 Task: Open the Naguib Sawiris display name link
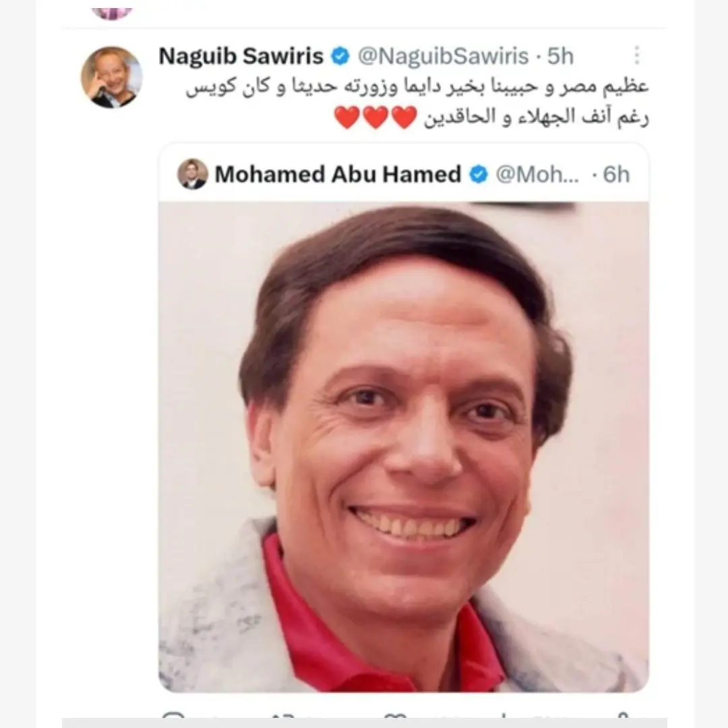pos(241,56)
